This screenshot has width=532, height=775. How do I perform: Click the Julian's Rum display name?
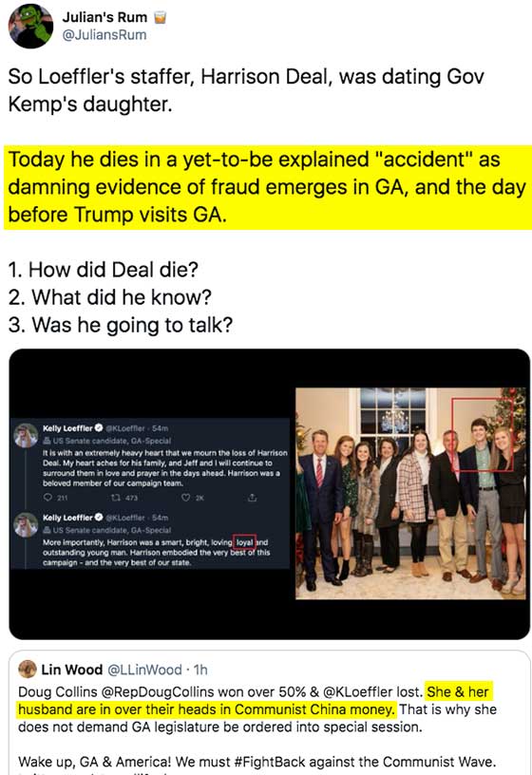click(104, 17)
